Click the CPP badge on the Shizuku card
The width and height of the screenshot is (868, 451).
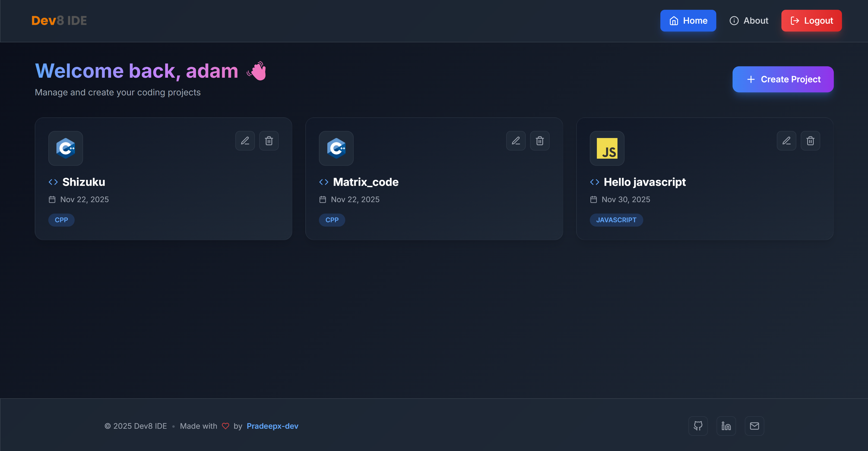click(x=61, y=220)
